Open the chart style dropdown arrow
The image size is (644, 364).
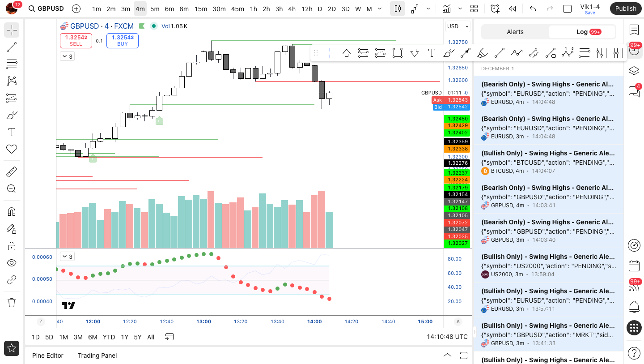tap(428, 9)
